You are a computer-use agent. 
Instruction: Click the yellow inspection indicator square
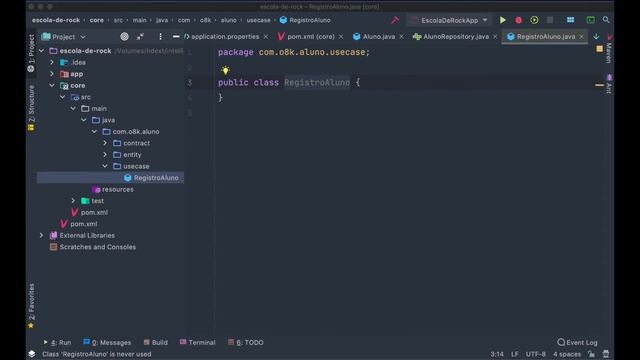point(599,49)
